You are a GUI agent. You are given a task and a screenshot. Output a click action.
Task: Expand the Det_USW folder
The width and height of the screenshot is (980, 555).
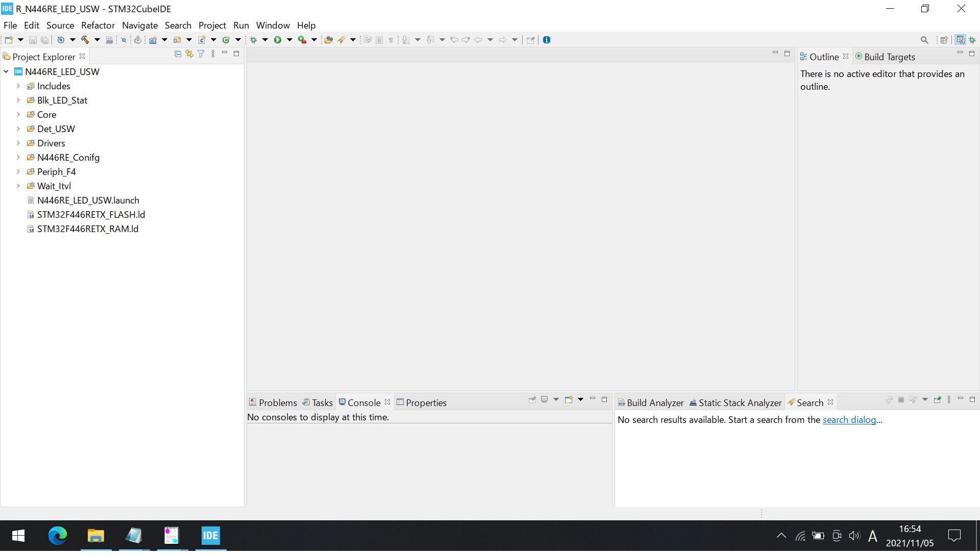(16, 129)
